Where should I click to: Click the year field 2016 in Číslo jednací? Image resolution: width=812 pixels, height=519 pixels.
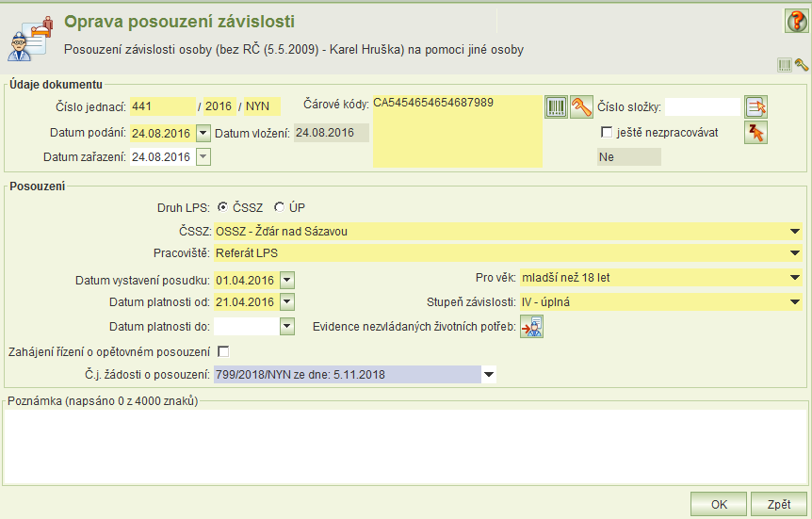coord(220,106)
